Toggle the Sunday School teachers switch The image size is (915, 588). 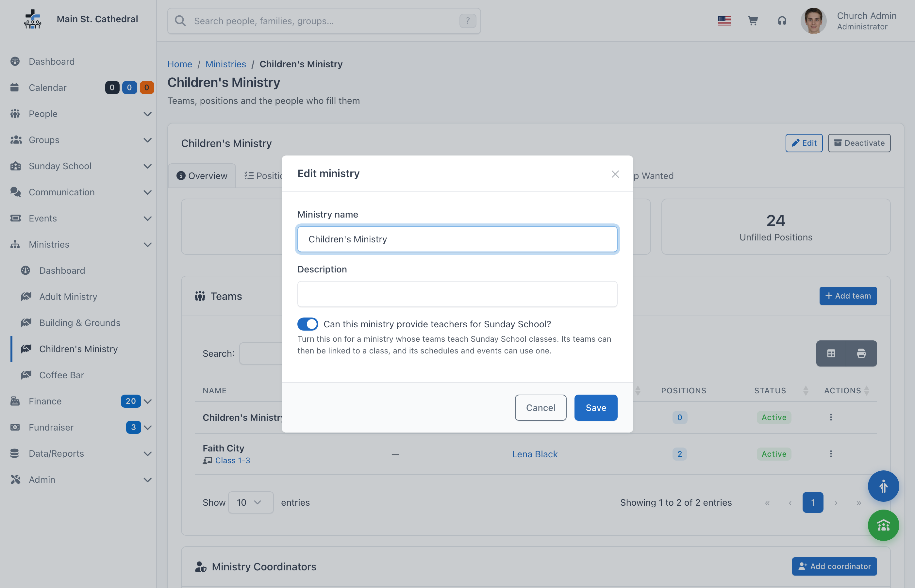click(x=308, y=324)
